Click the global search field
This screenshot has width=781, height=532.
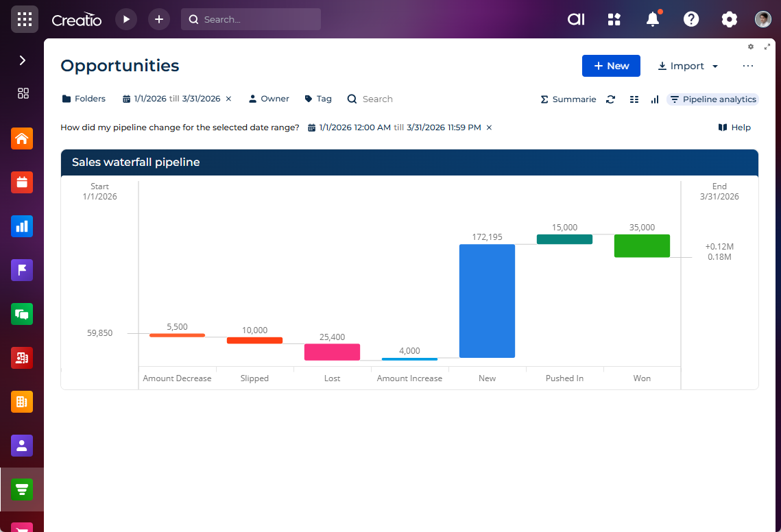(251, 19)
